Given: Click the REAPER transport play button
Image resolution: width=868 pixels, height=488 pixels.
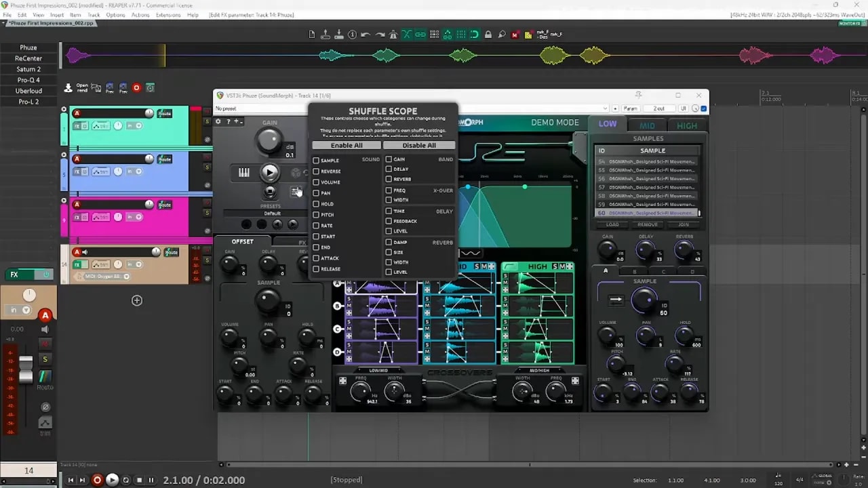Looking at the screenshot, I should coord(113,480).
